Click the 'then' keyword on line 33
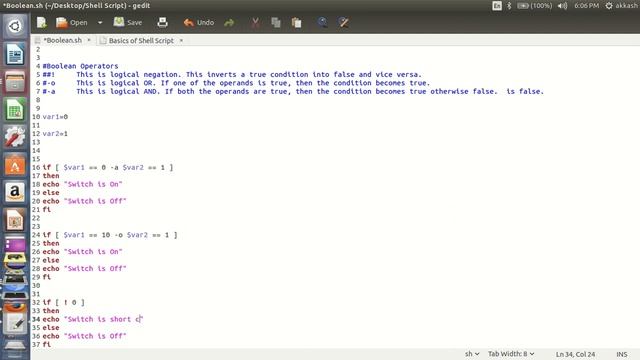The image size is (640, 360). 51,311
